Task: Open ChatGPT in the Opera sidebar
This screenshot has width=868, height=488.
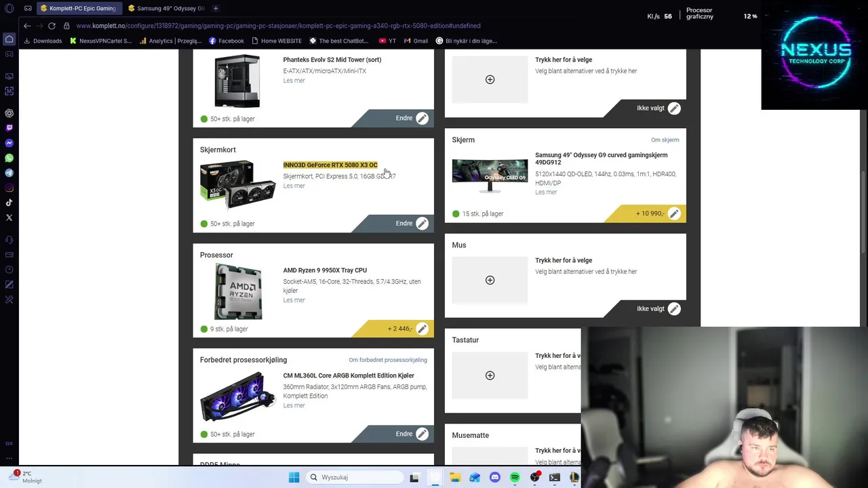Action: click(9, 113)
